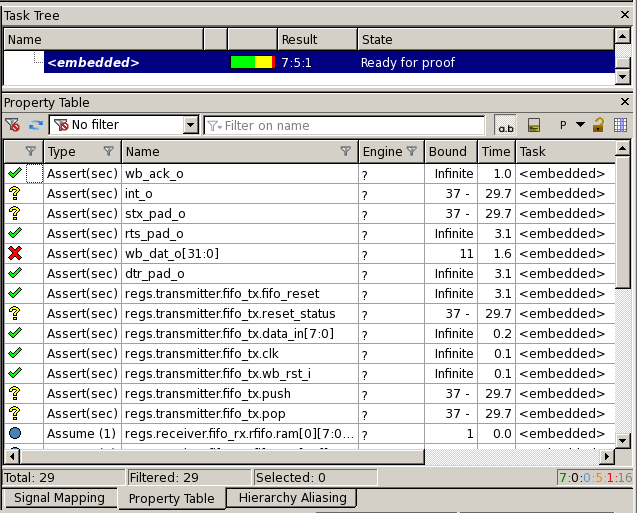Switch to the Signal Mapping tab

[59, 498]
